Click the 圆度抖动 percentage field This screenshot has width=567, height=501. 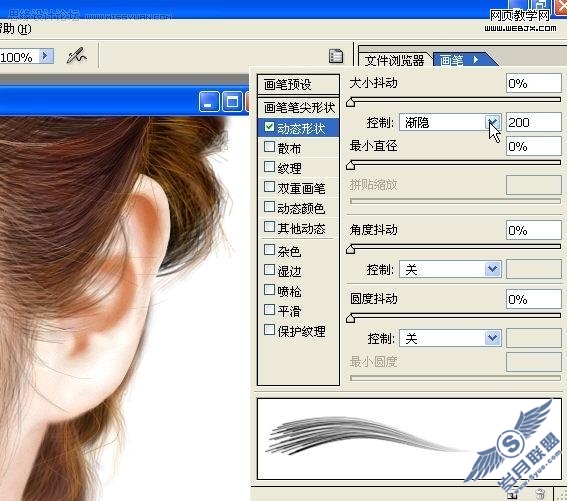point(534,299)
